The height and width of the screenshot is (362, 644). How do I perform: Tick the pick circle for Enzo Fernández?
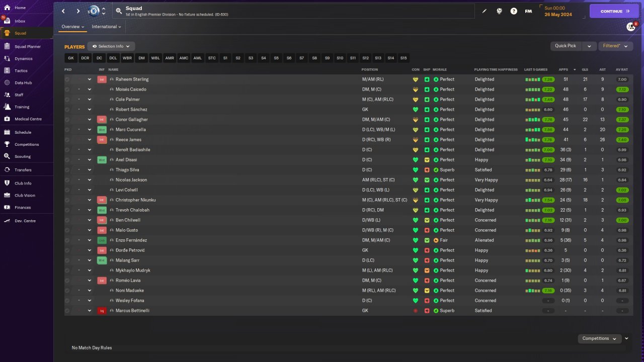point(67,240)
